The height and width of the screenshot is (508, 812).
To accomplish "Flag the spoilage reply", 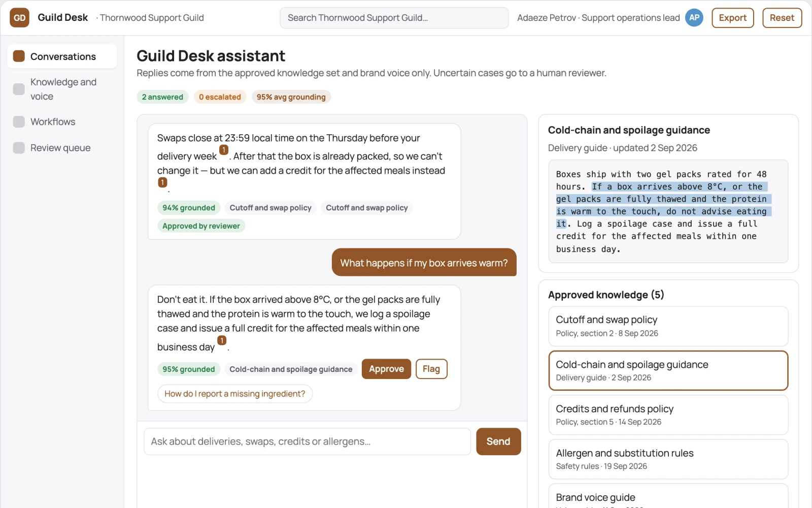I will [431, 369].
